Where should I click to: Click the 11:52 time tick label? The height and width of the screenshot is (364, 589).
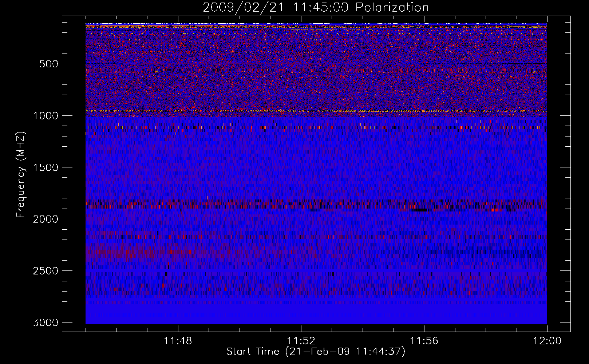click(x=301, y=341)
